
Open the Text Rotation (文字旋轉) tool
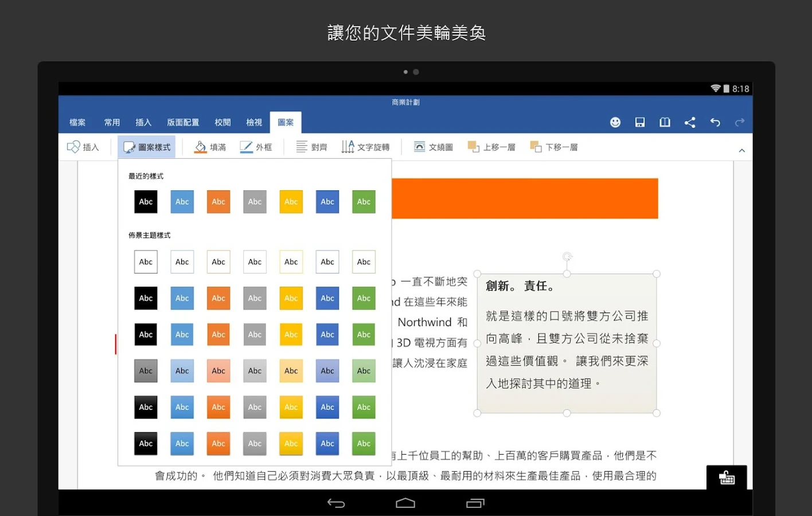pyautogui.click(x=365, y=147)
